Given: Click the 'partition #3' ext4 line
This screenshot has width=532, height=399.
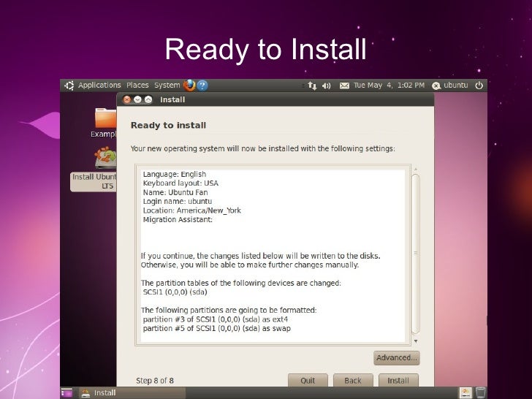Looking at the screenshot, I should [215, 319].
